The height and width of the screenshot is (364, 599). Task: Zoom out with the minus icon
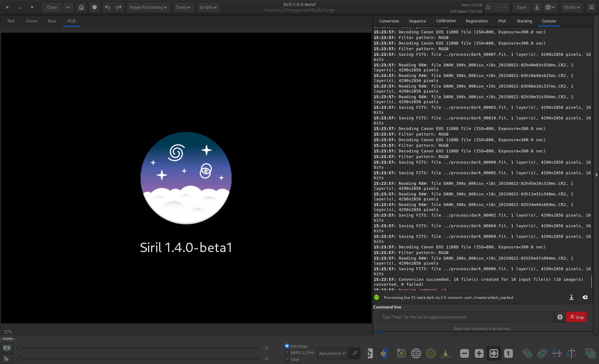coord(465,353)
